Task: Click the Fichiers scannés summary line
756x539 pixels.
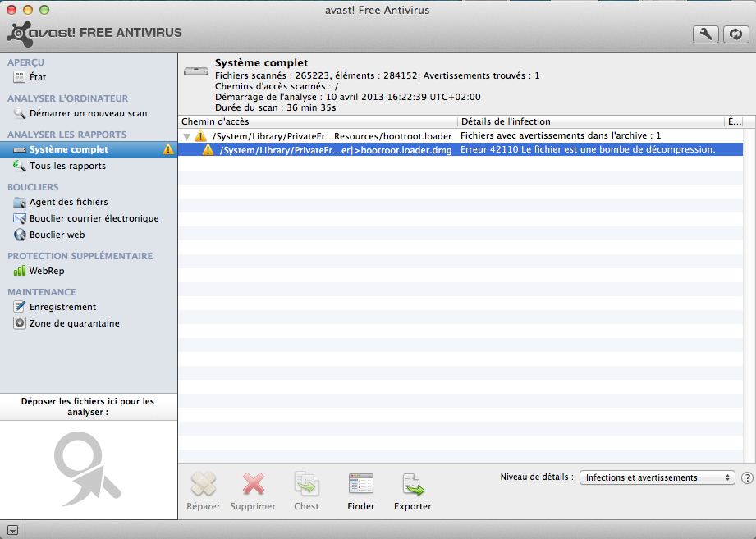Action: click(377, 75)
